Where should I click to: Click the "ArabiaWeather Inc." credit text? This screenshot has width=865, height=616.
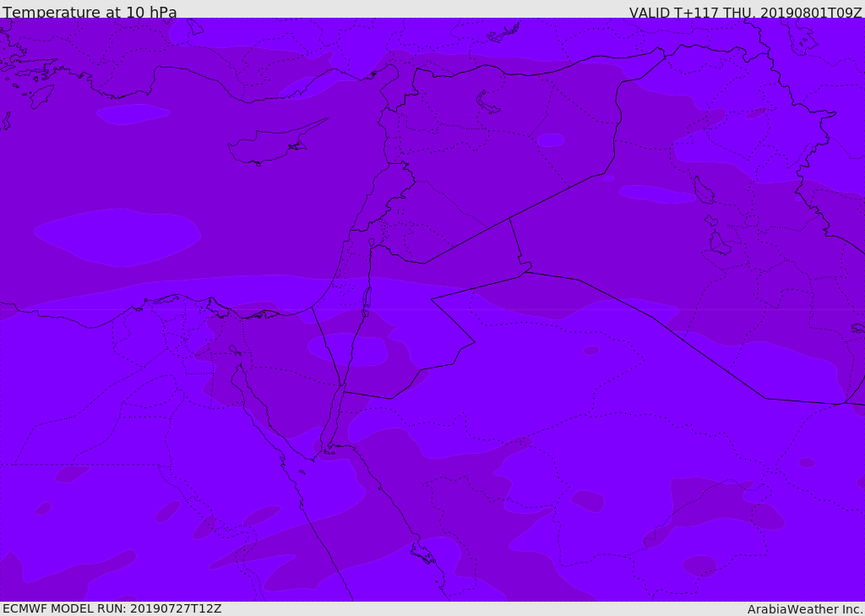(x=806, y=609)
